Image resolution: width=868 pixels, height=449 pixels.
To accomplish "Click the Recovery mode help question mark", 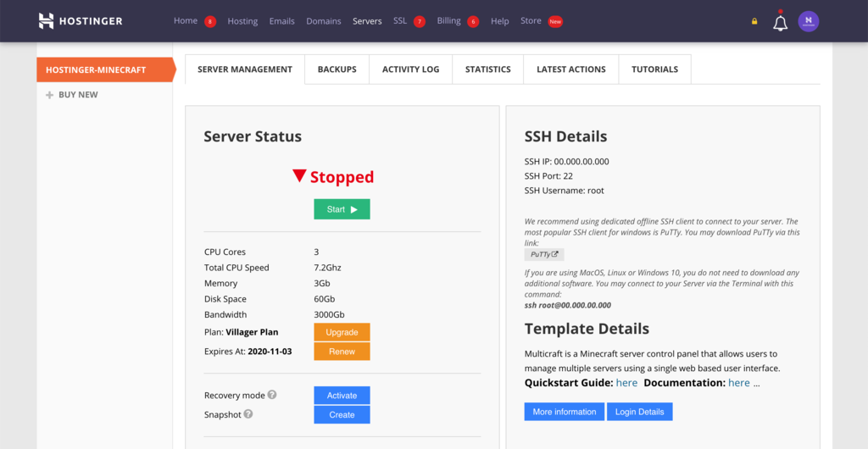I will click(272, 395).
